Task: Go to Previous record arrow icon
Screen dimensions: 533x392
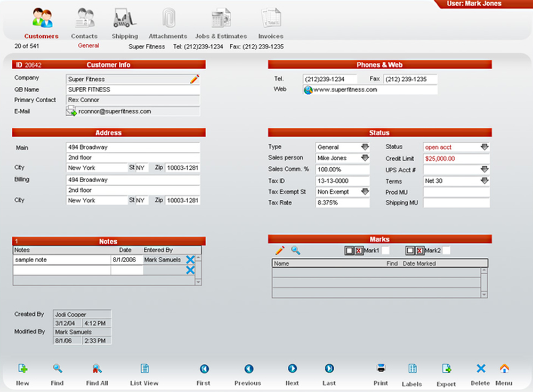Action: (249, 369)
